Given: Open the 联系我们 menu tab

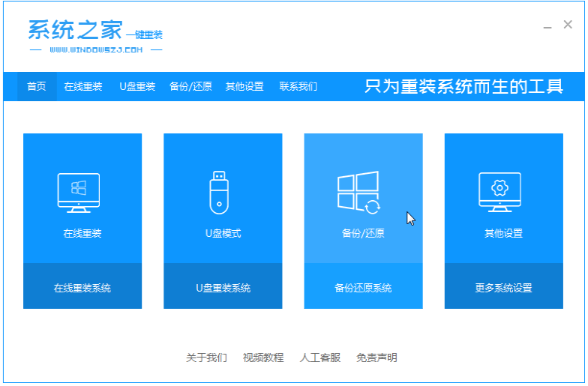Looking at the screenshot, I should (298, 87).
